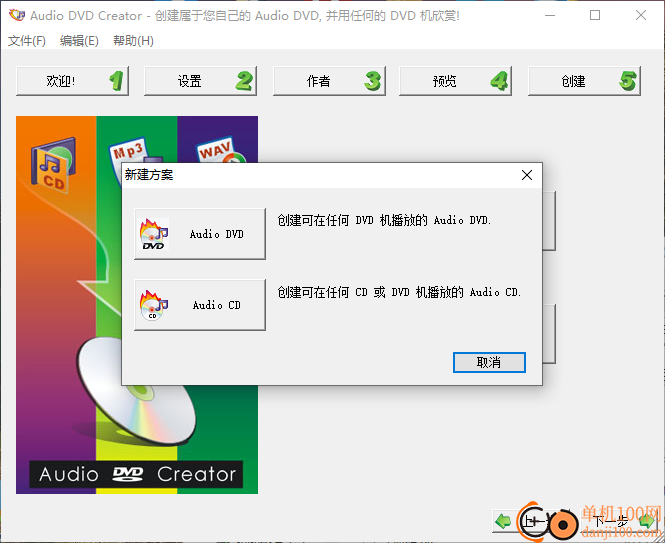Click the 取消 cancel button
This screenshot has height=543, width=665.
coord(489,362)
